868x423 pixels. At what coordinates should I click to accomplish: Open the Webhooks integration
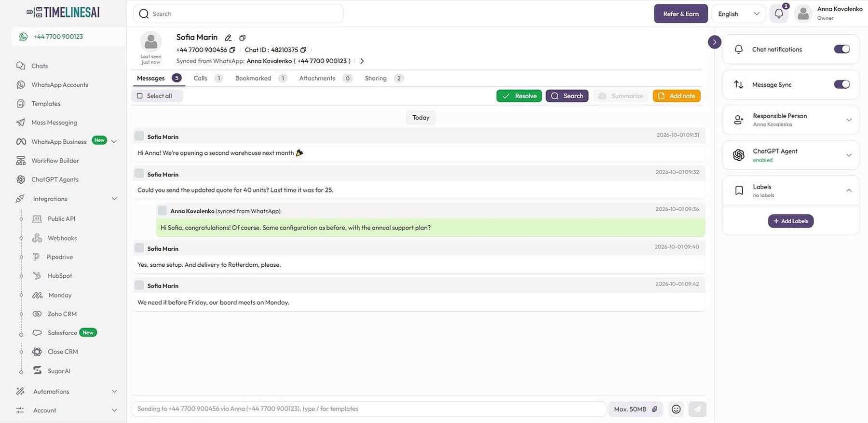pos(62,238)
